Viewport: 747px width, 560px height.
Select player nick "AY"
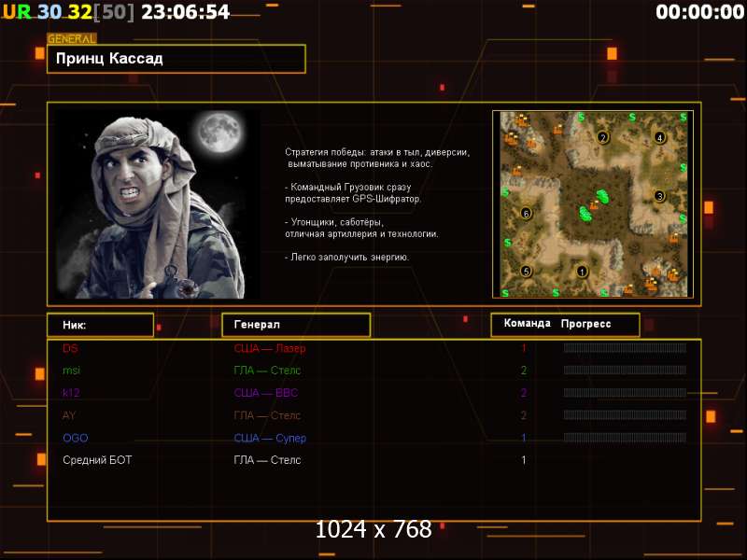[69, 415]
